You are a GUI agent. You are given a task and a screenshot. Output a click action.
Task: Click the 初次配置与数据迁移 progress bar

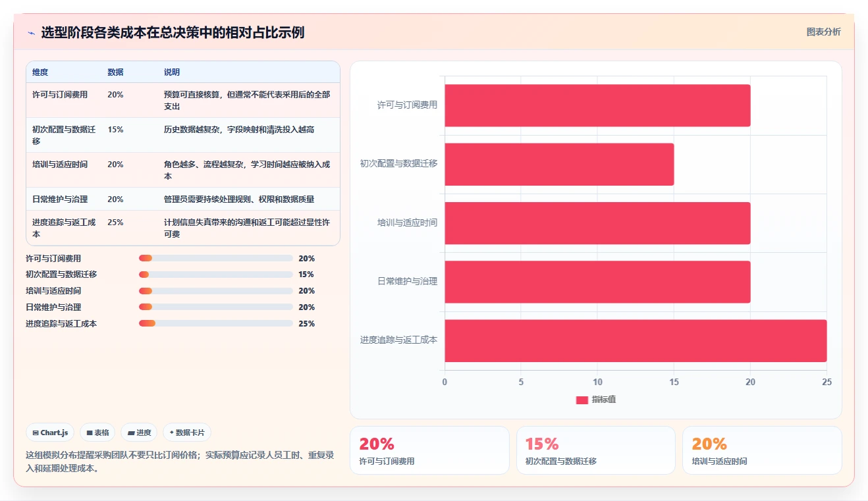[216, 275]
